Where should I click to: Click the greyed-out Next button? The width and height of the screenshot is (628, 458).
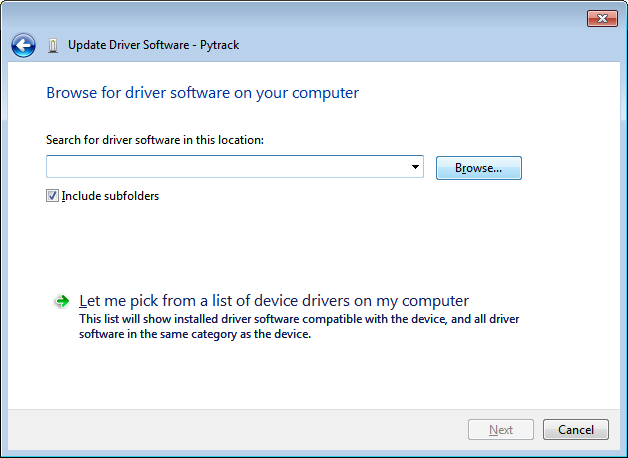tap(501, 430)
